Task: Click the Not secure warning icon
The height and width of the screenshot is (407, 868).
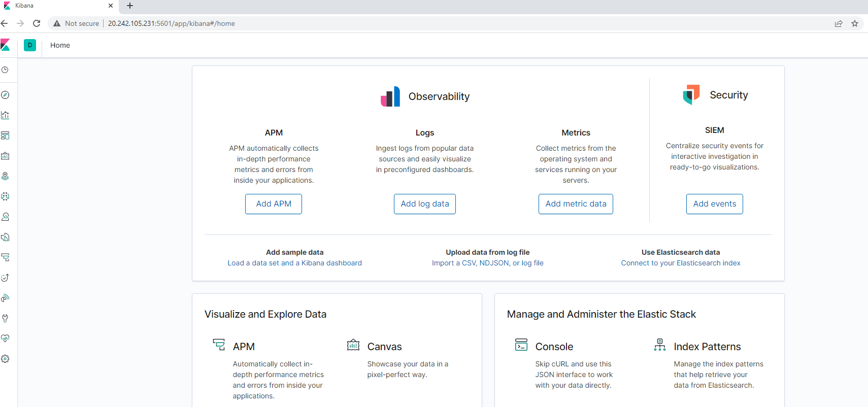Action: [x=57, y=23]
